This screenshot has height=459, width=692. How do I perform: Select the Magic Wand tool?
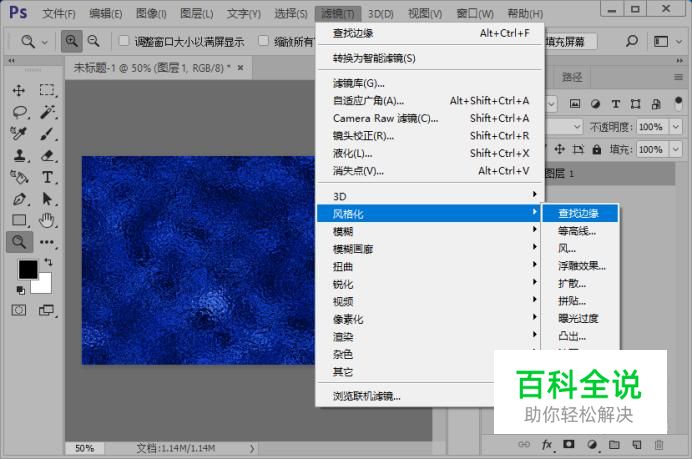click(x=47, y=112)
